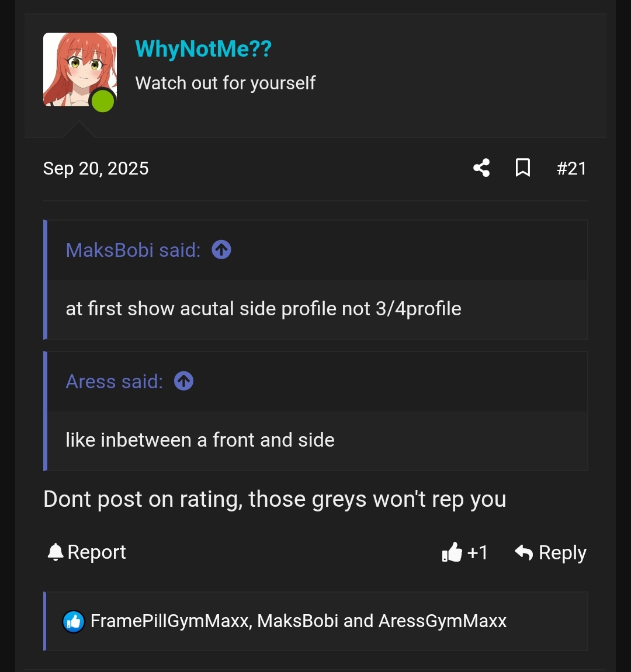The width and height of the screenshot is (631, 672).
Task: Jump to MaksBobi's original post via arrow icon
Action: point(221,250)
